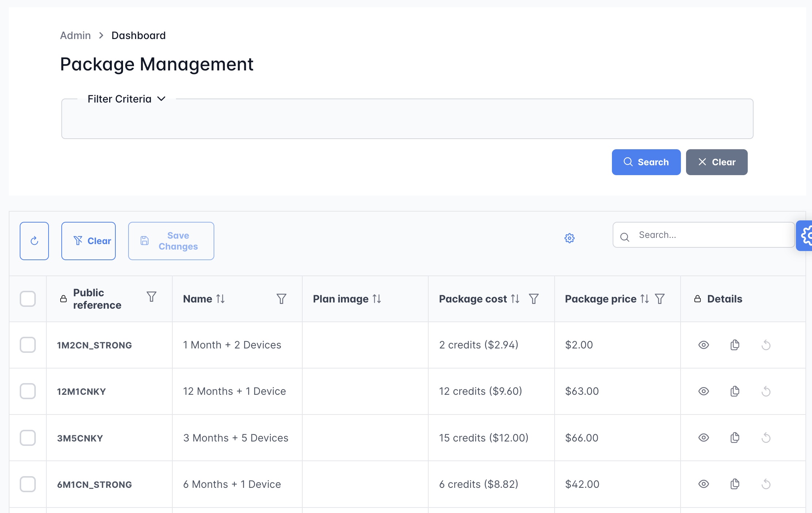Duplicate the 1M2CN_STRONG package
812x513 pixels.
coord(735,345)
